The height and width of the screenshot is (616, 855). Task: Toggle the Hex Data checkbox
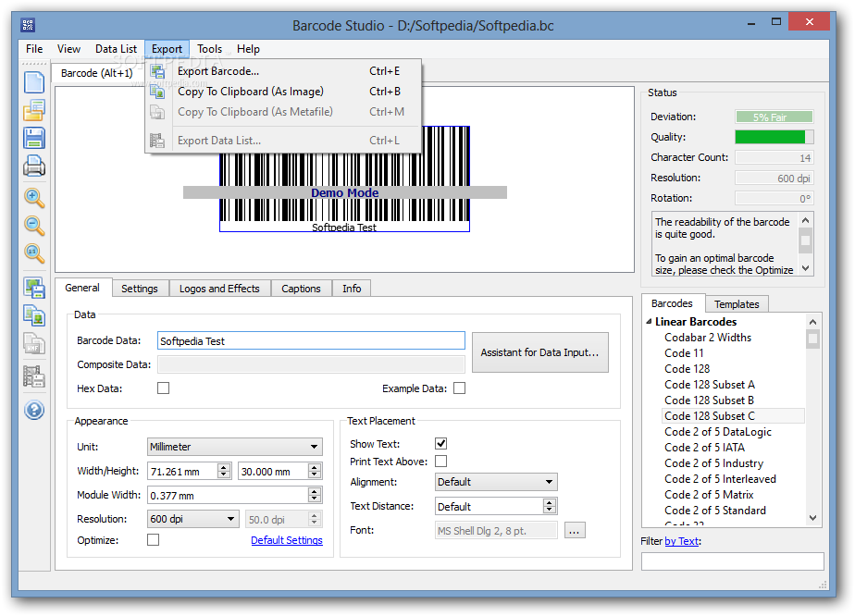(x=163, y=388)
